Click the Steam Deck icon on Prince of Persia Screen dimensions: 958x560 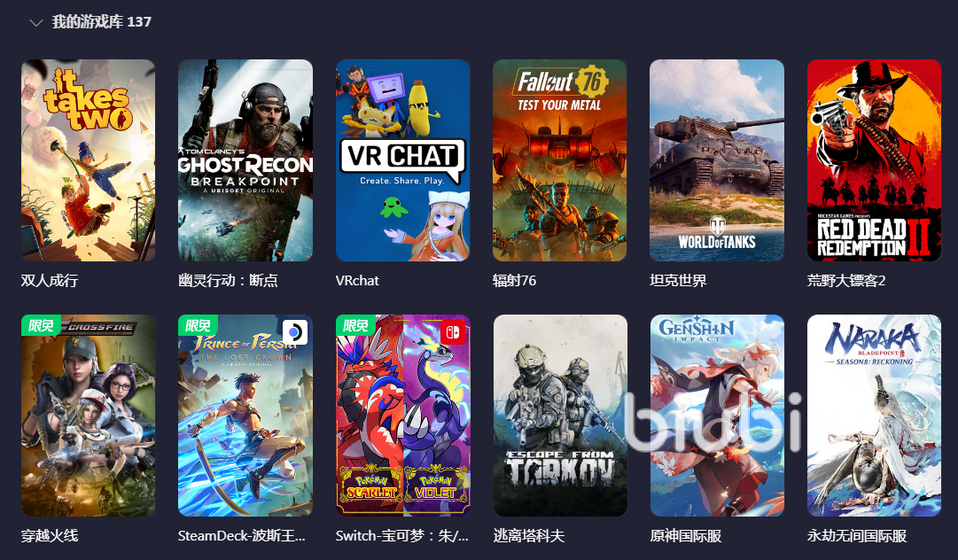pyautogui.click(x=294, y=332)
